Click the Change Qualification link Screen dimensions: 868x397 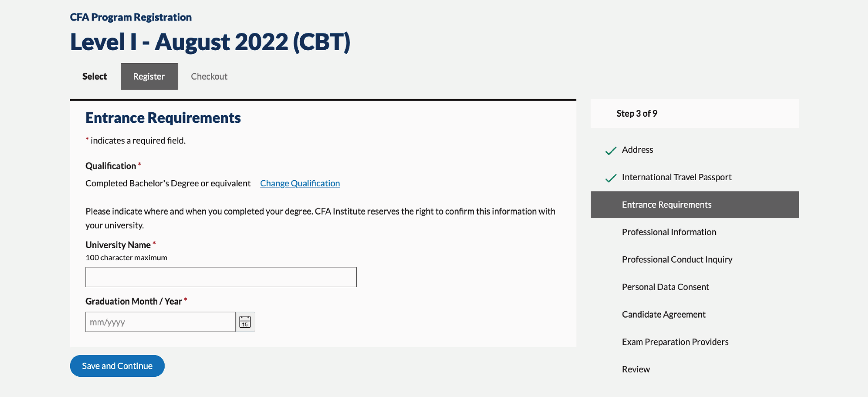tap(300, 183)
